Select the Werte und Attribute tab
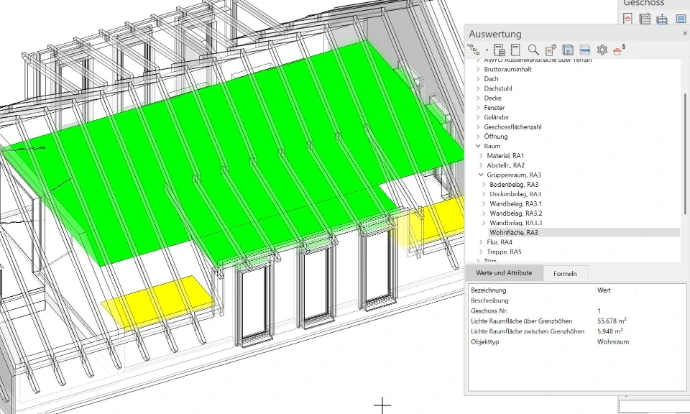Screen dimensions: 690x414 pos(503,273)
